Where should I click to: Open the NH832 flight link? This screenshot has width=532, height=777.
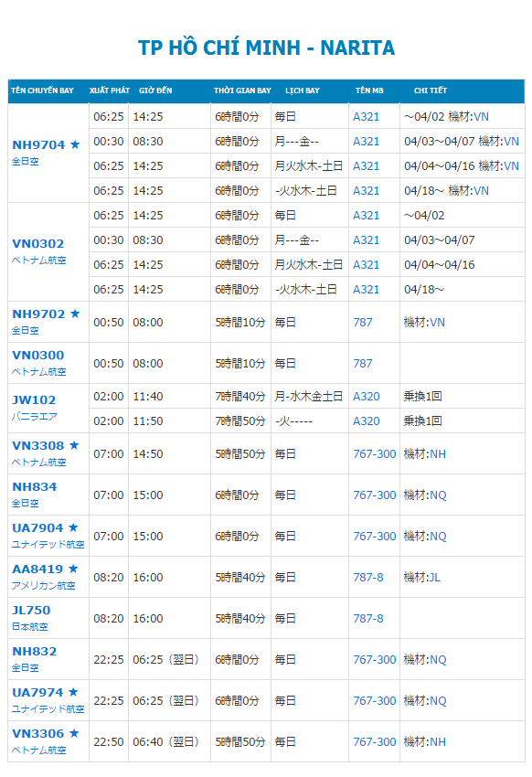coord(34,651)
